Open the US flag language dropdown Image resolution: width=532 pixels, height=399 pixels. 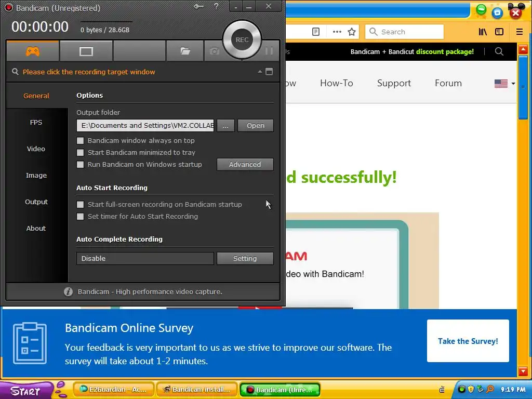coord(504,84)
